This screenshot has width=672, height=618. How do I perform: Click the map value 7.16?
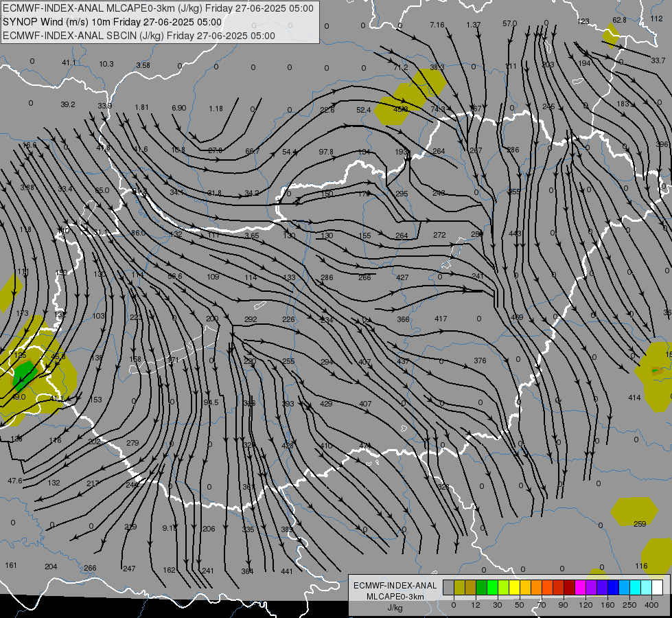click(437, 25)
